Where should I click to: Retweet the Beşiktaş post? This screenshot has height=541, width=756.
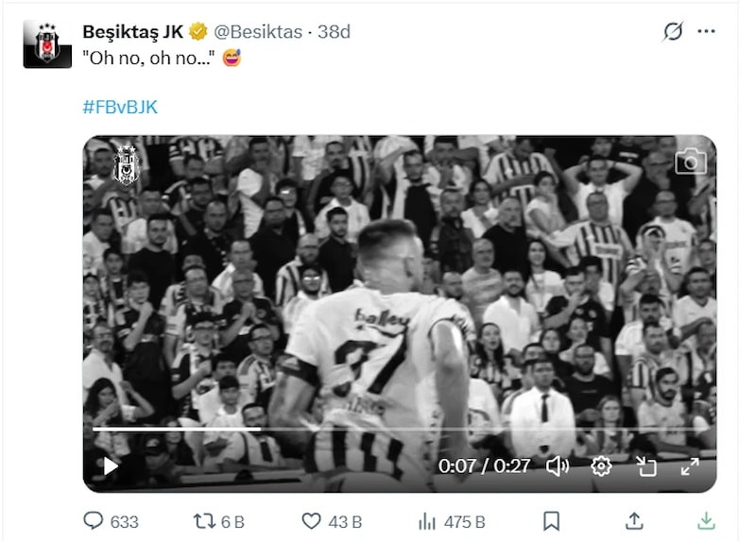point(204,521)
